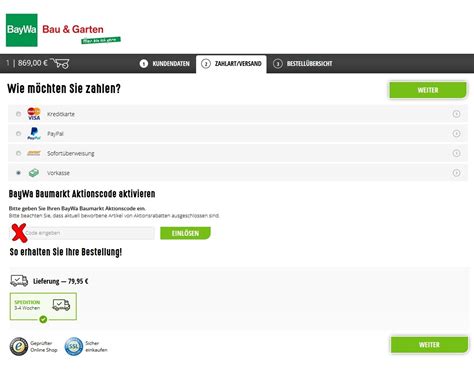The height and width of the screenshot is (372, 474).
Task: Click the delivery truck icon beside Lieferung
Action: pyautogui.click(x=19, y=281)
